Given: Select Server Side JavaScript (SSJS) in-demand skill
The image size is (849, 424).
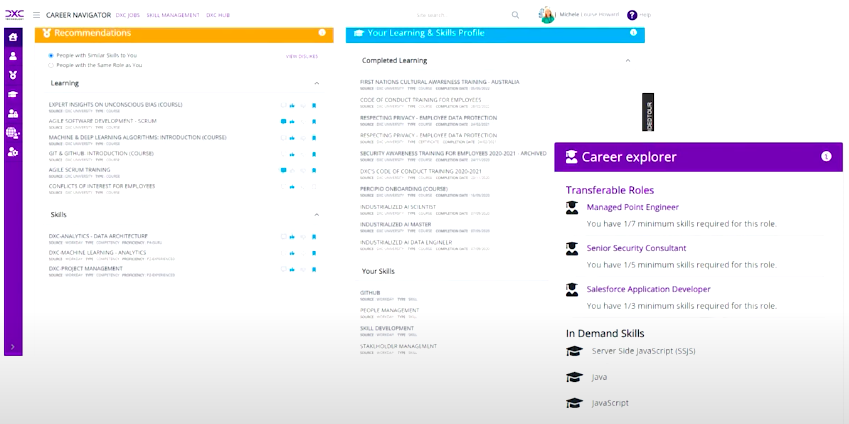Looking at the screenshot, I should [x=643, y=351].
